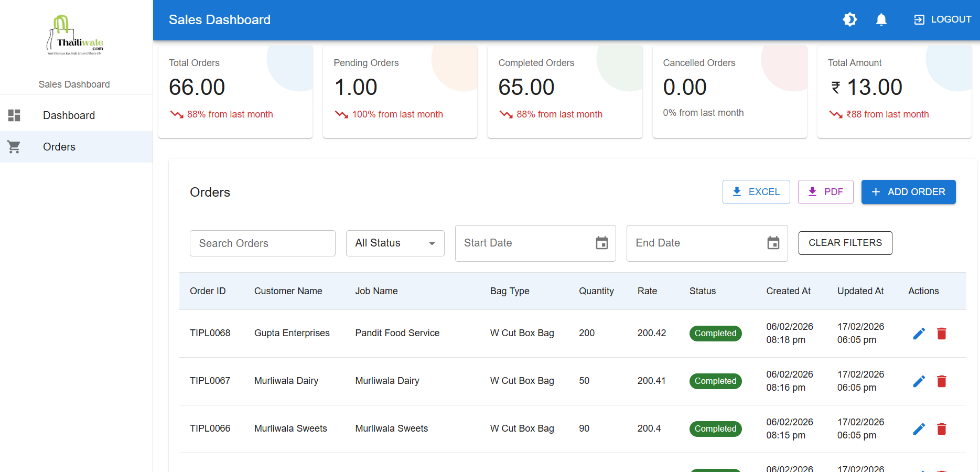The image size is (980, 472).
Task: Go to Dashboard in sidebar
Action: point(69,115)
